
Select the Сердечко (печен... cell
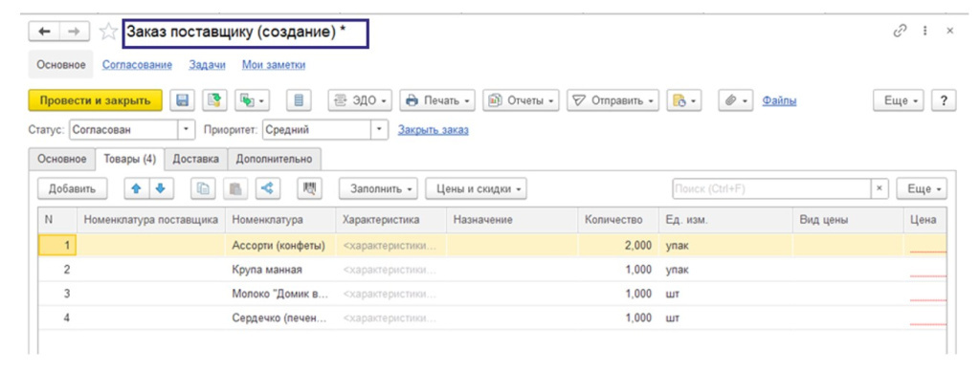(280, 317)
